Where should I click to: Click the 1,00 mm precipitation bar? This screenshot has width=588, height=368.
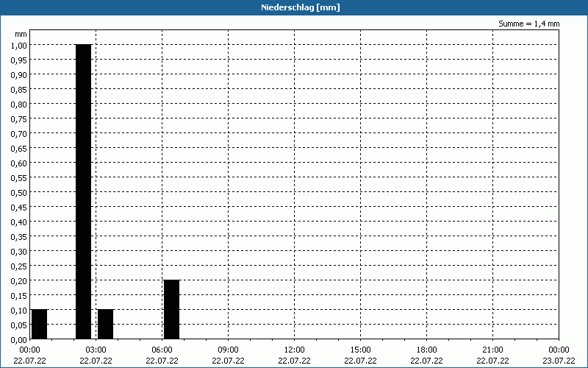83,192
